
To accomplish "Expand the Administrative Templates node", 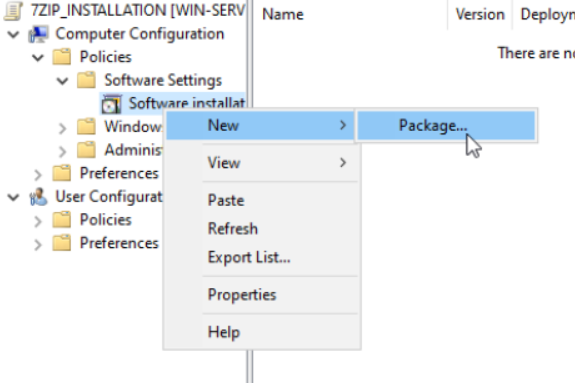I will (62, 151).
